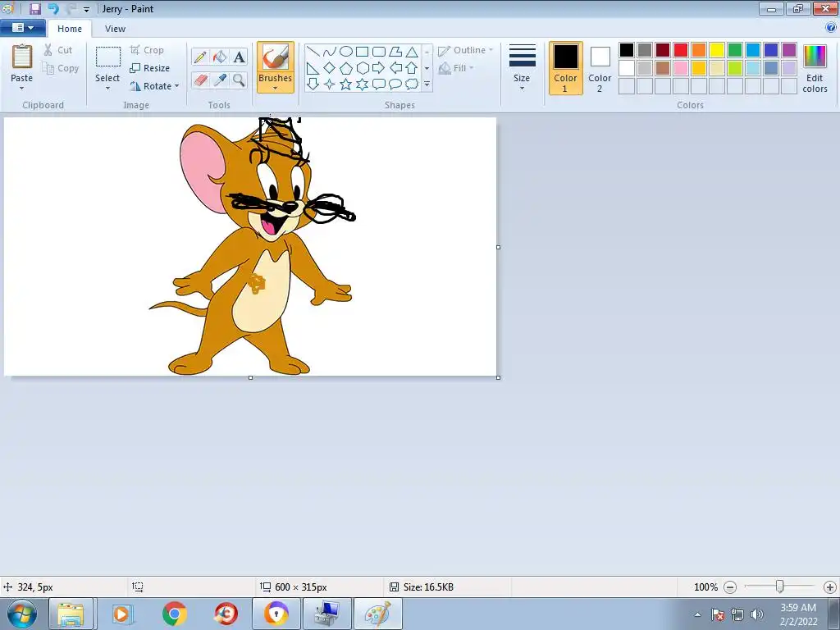Open File Explorer from taskbar
Viewport: 840px width, 630px height.
[x=71, y=614]
